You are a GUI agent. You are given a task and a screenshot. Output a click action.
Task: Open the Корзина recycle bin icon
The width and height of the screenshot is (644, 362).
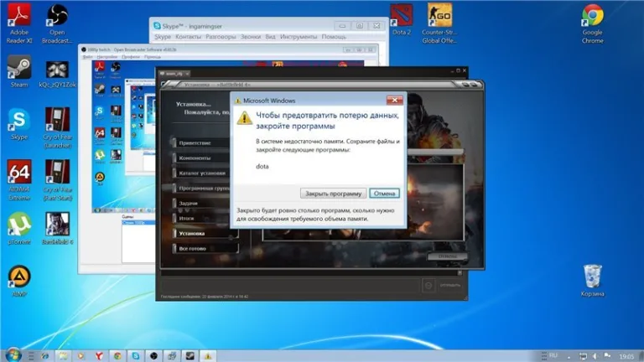pyautogui.click(x=592, y=281)
